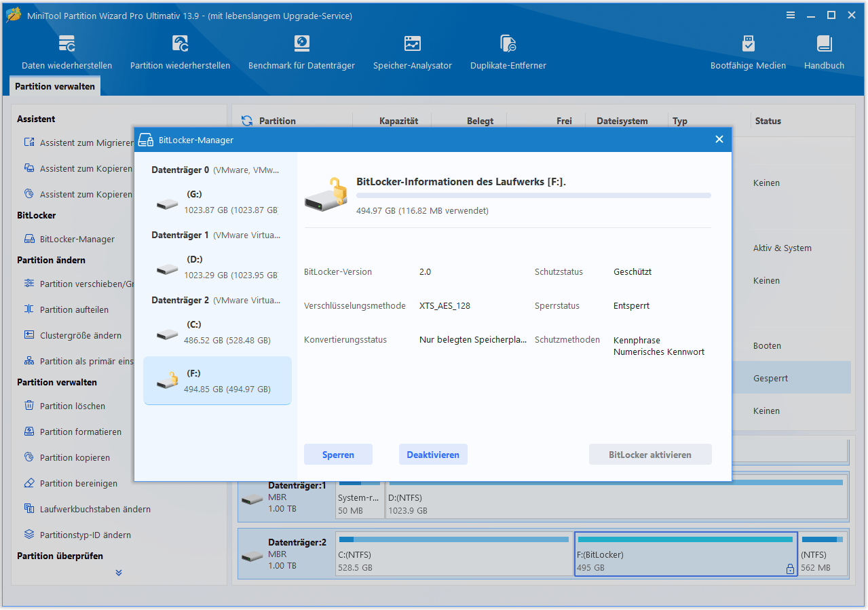Open the Handbuch
This screenshot has width=868, height=610.
pos(824,53)
